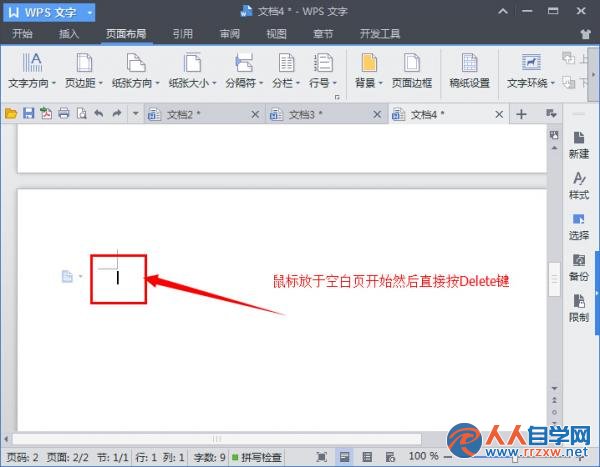
Task: Open the Columns (分栏) tool
Action: 286,71
